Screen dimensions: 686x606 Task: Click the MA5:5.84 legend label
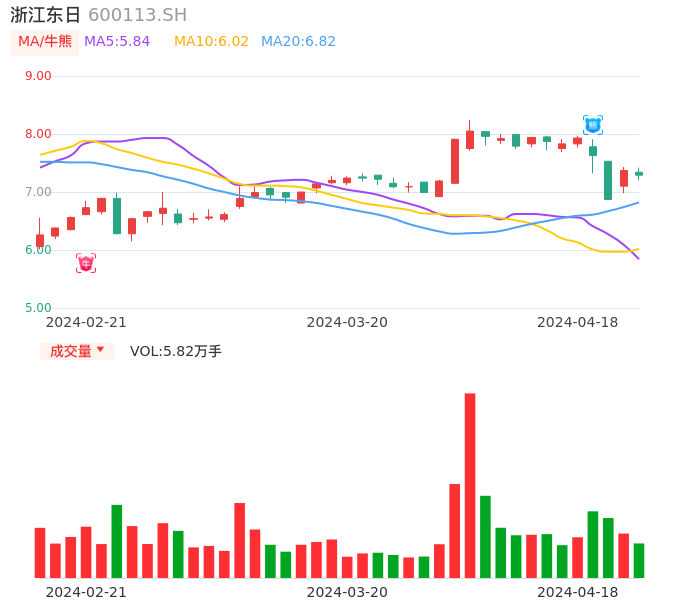117,42
